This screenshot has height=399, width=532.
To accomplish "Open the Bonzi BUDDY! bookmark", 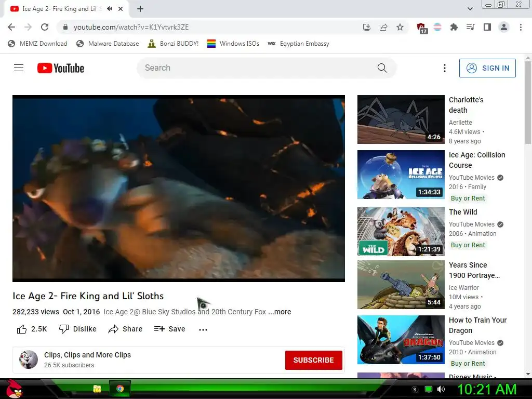I will [x=173, y=44].
